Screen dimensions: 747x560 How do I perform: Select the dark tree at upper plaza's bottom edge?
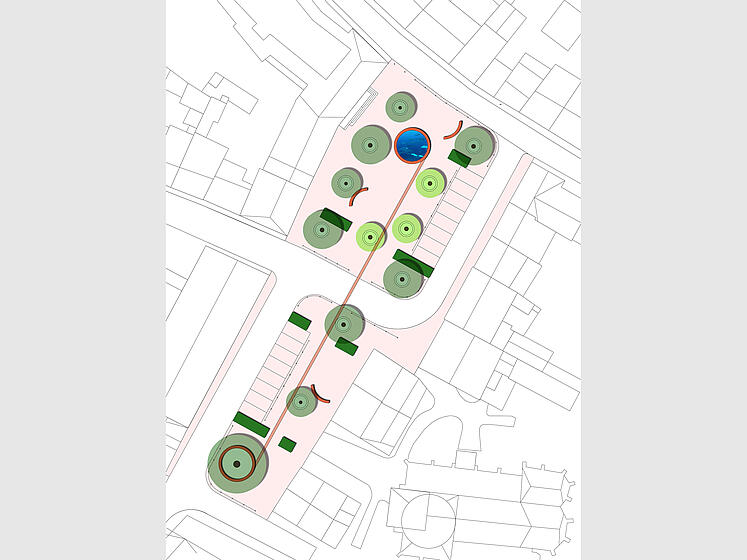click(402, 279)
